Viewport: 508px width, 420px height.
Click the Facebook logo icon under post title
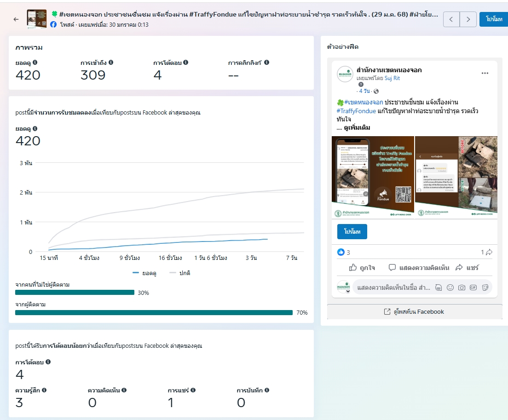[53, 24]
